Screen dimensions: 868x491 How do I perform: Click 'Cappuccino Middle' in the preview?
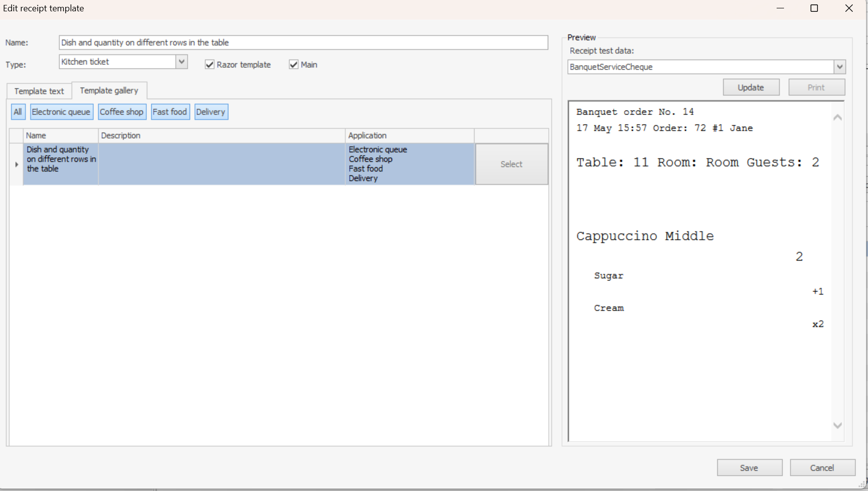pos(645,236)
